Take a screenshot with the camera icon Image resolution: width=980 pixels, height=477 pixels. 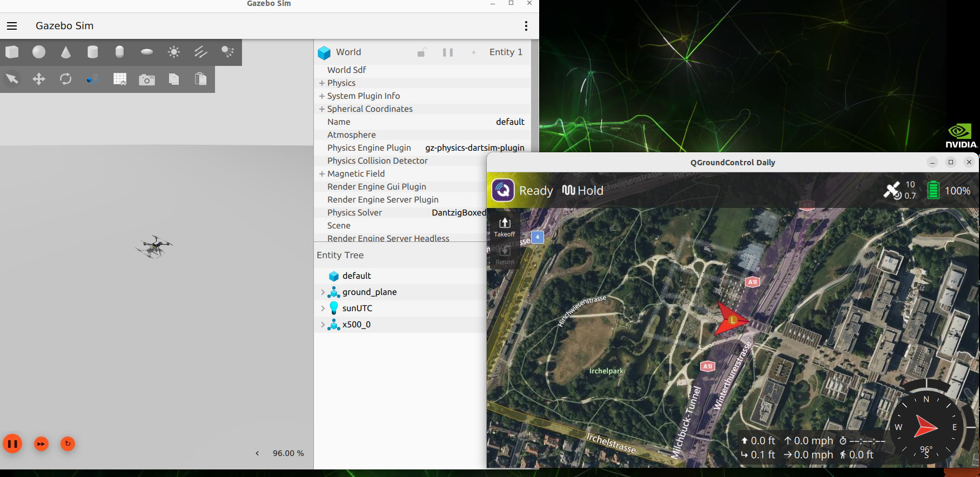[x=147, y=80]
